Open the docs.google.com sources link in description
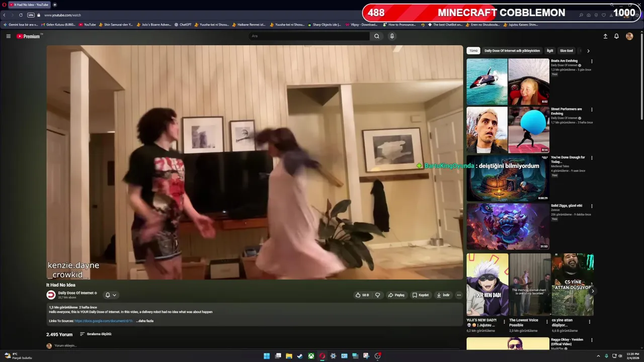Viewport: 644px width, 362px height. tap(104, 321)
